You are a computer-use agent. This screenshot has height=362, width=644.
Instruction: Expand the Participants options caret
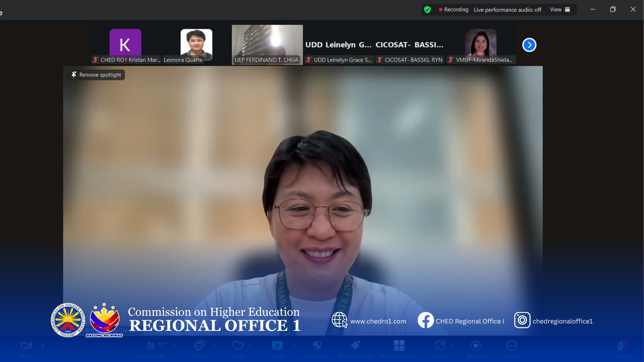[x=174, y=346]
